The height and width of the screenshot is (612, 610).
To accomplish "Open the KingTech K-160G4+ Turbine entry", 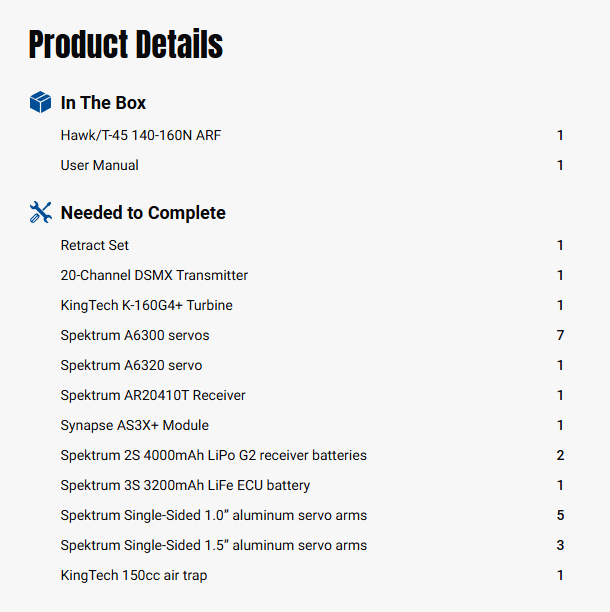I will [146, 305].
